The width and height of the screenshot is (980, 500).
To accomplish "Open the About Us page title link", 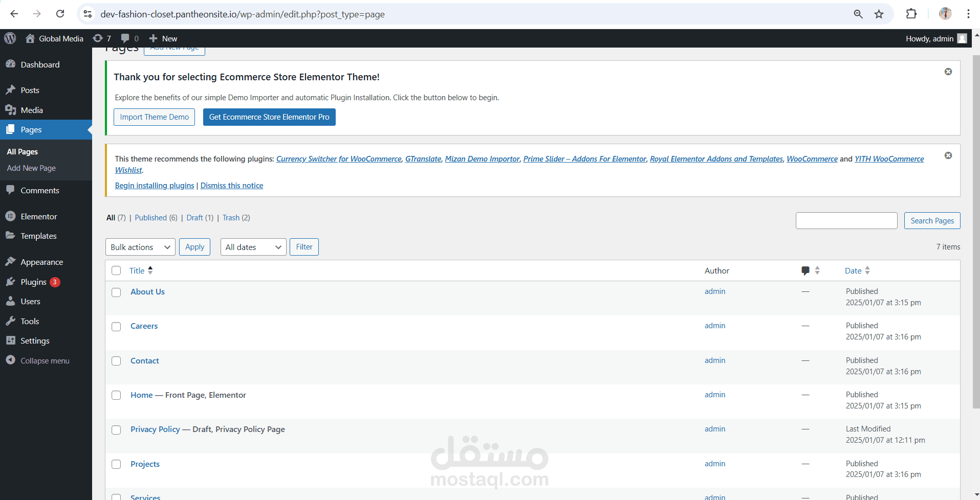I will 147,291.
